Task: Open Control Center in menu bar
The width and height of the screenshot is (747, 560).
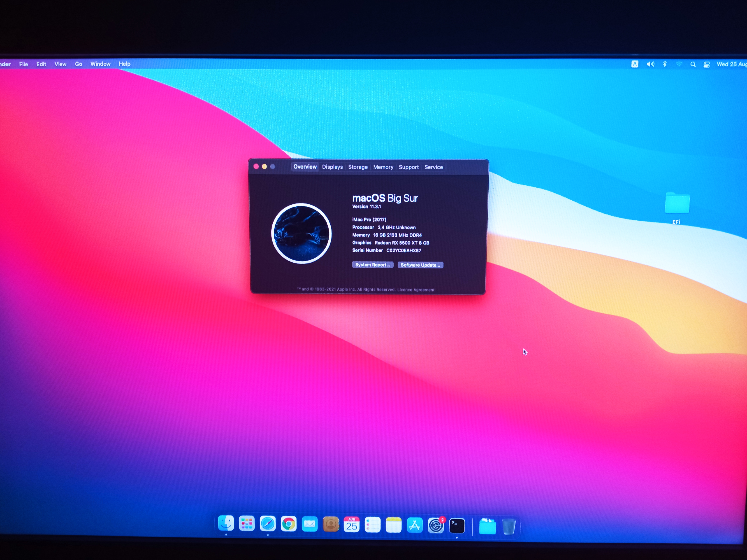Action: coord(706,64)
